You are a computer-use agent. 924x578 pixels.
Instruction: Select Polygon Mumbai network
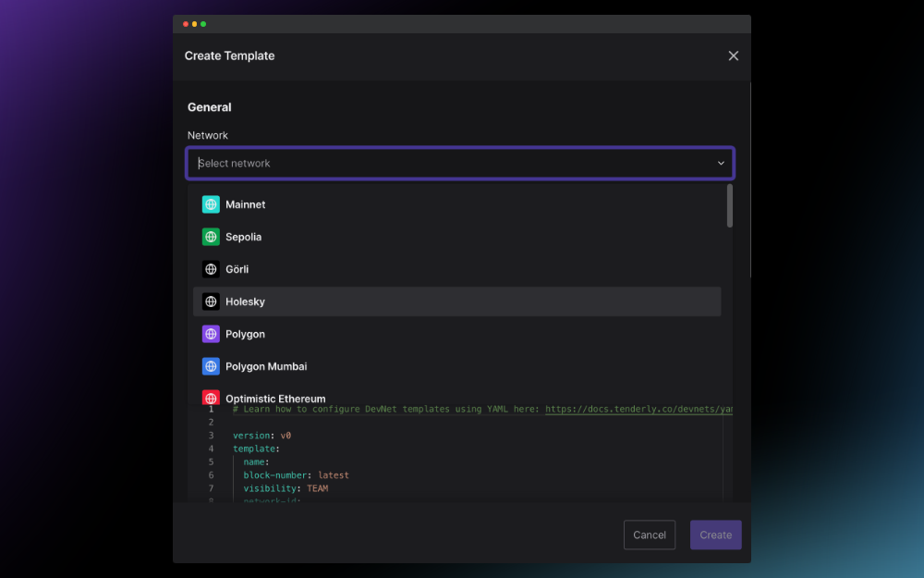456,367
